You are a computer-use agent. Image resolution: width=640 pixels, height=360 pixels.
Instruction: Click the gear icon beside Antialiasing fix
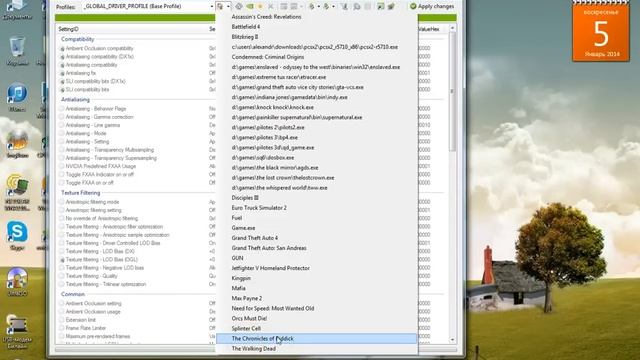point(62,73)
